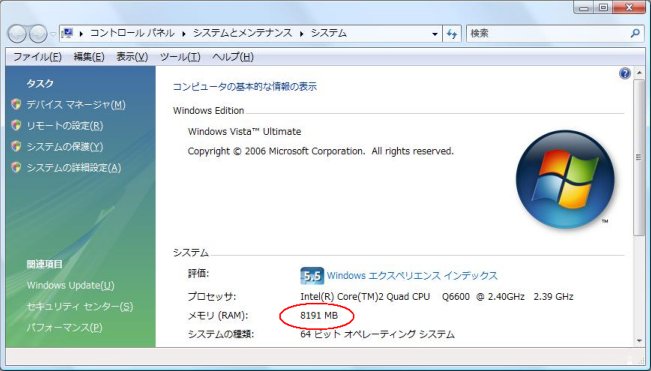The width and height of the screenshot is (651, 371).
Task: Open the recent pages dropdown beside Forward
Action: point(53,34)
